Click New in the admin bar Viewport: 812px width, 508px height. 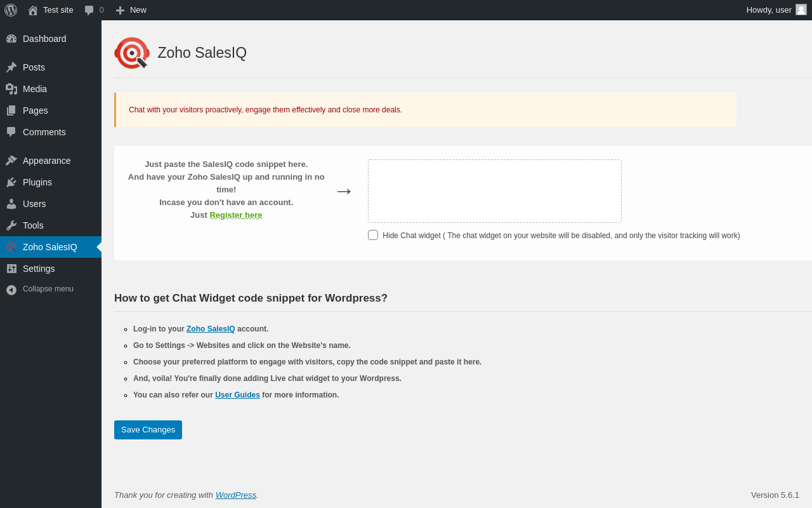pos(138,10)
